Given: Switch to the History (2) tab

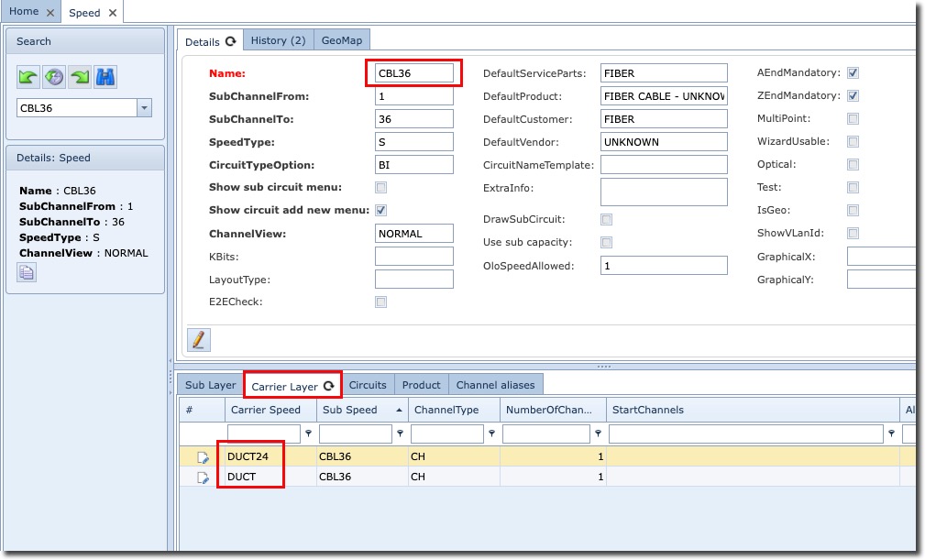Looking at the screenshot, I should point(278,40).
